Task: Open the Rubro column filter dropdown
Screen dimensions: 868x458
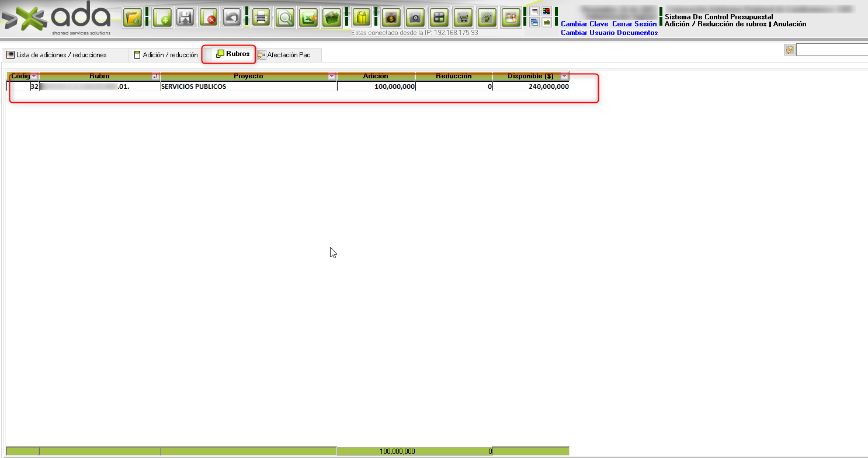Action: [155, 77]
